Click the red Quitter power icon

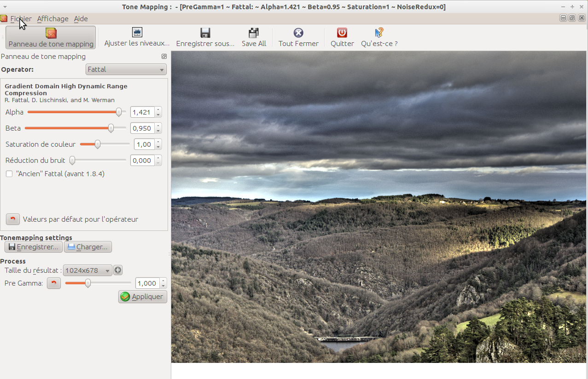pos(342,32)
